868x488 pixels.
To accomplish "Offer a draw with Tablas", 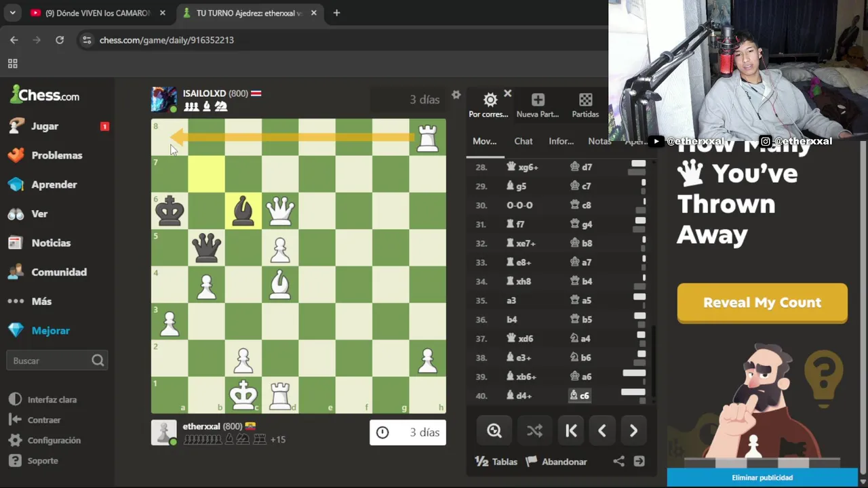I will 496,462.
